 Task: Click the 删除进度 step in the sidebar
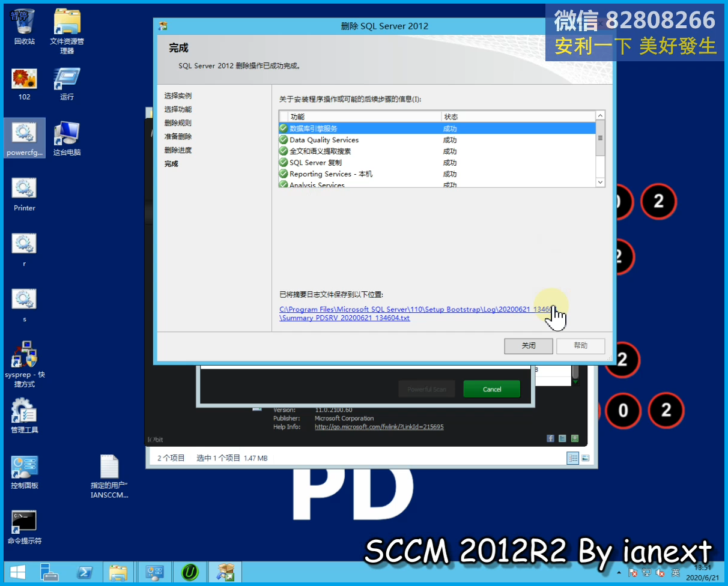178,150
